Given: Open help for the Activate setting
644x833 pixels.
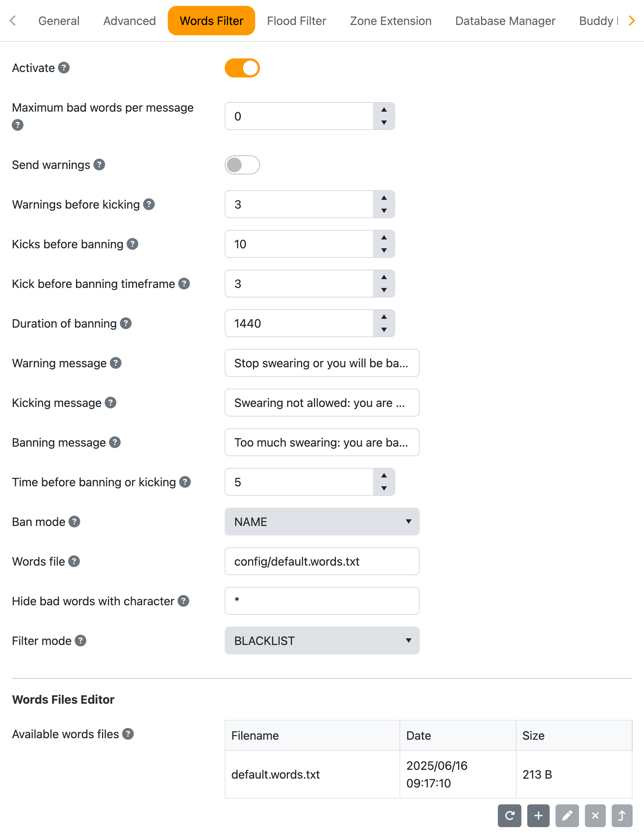Looking at the screenshot, I should click(64, 68).
